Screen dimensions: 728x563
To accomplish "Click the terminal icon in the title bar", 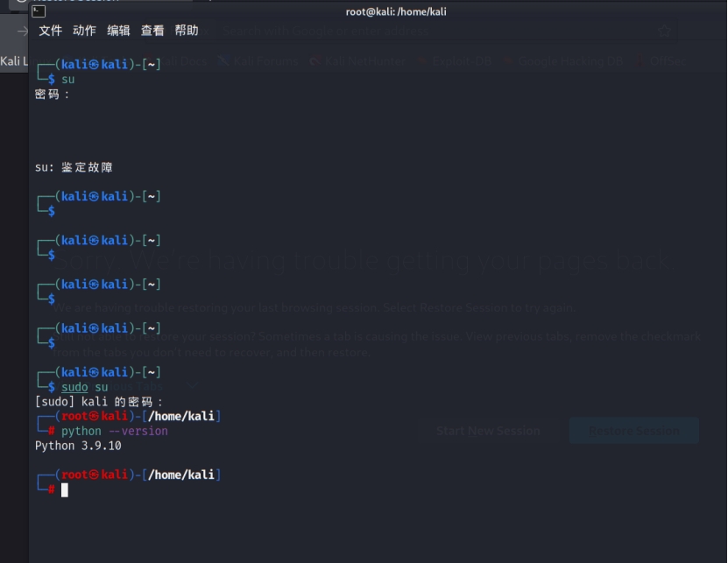I will point(39,11).
